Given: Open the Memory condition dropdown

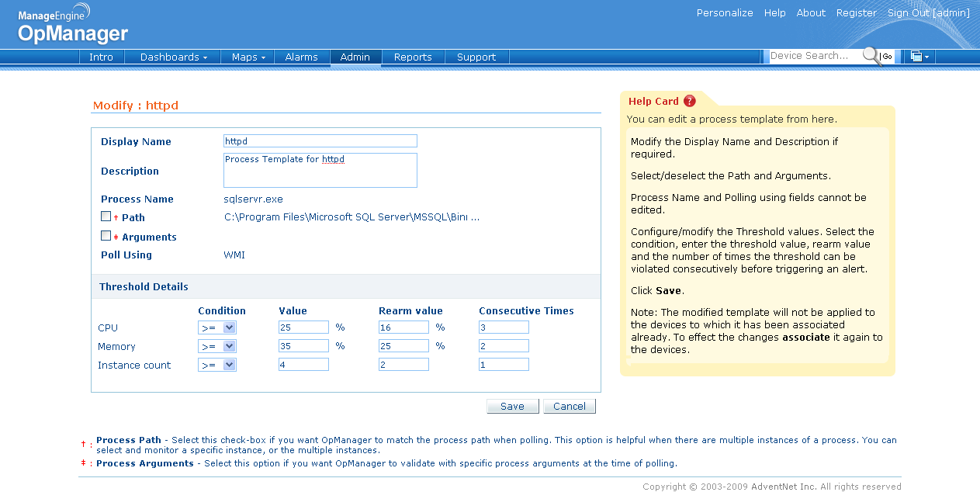Looking at the screenshot, I should click(x=217, y=346).
